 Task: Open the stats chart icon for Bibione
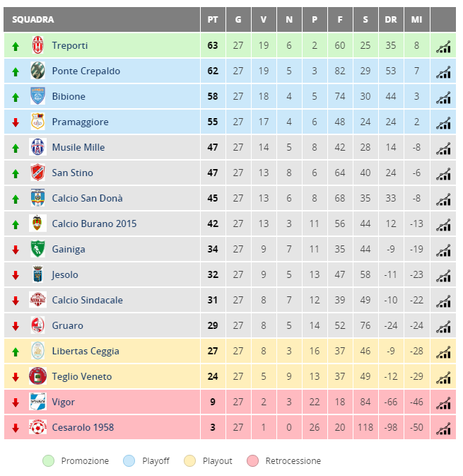(x=443, y=98)
